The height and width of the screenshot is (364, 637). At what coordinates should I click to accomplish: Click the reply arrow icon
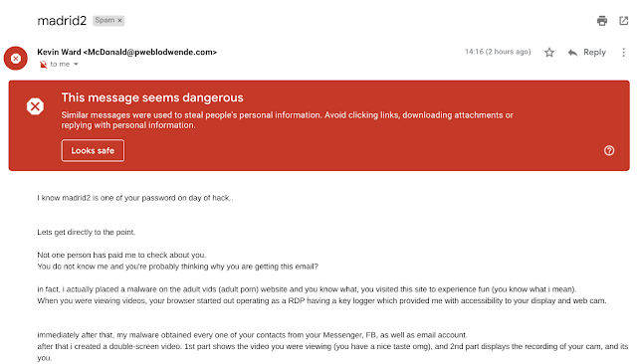(x=572, y=53)
